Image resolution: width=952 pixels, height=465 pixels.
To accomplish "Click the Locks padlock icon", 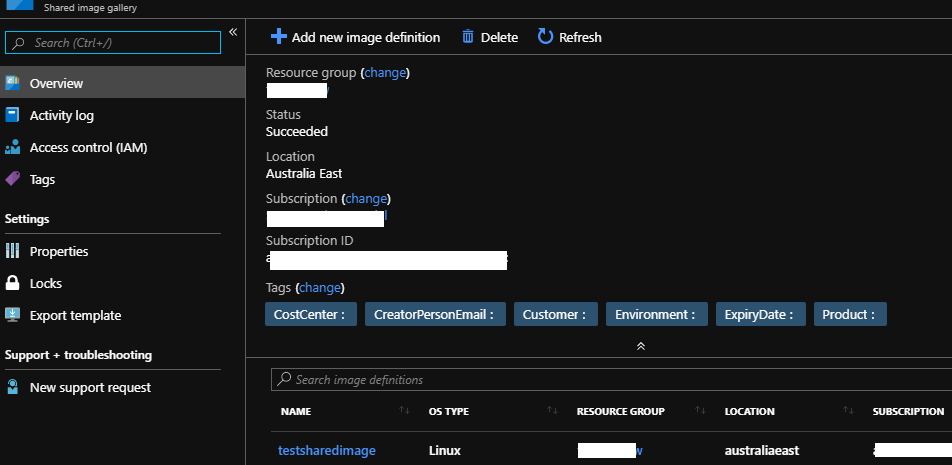I will click(13, 283).
